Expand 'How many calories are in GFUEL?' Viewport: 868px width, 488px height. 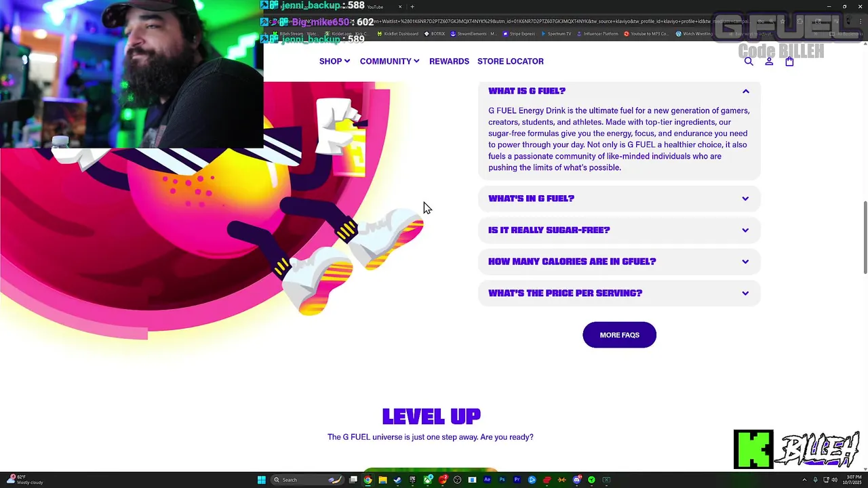(x=619, y=262)
